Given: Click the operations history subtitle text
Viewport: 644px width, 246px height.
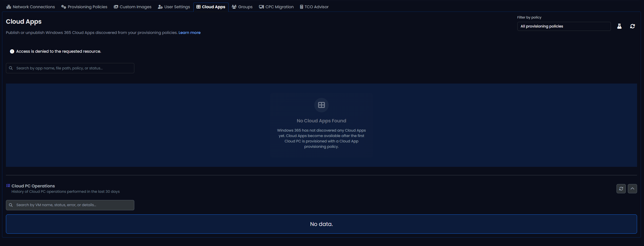Looking at the screenshot, I should 65,192.
